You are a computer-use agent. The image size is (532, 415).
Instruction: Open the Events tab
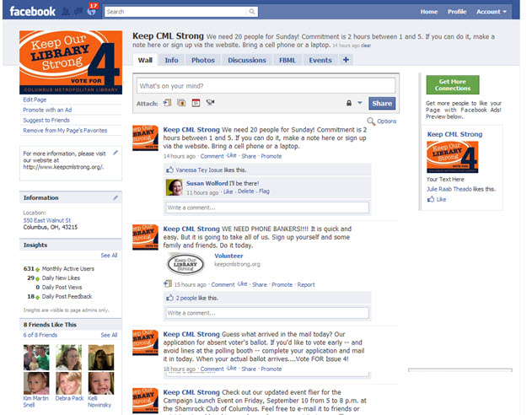point(320,60)
